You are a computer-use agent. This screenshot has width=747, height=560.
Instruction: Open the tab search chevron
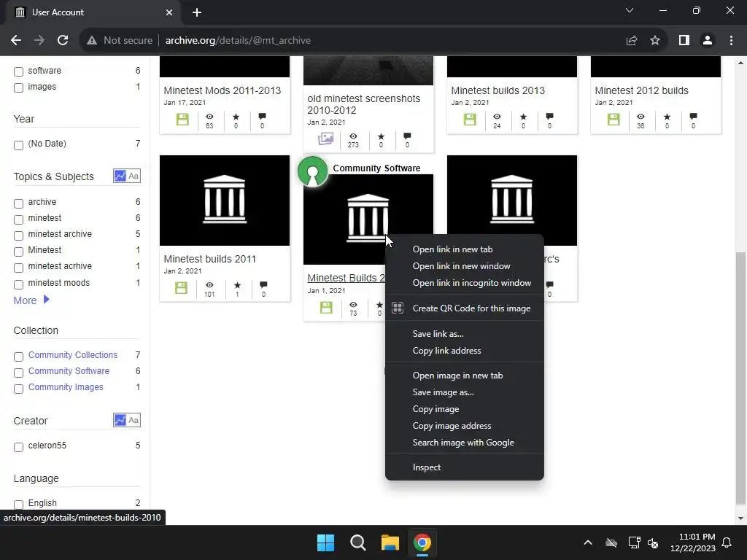click(x=630, y=10)
